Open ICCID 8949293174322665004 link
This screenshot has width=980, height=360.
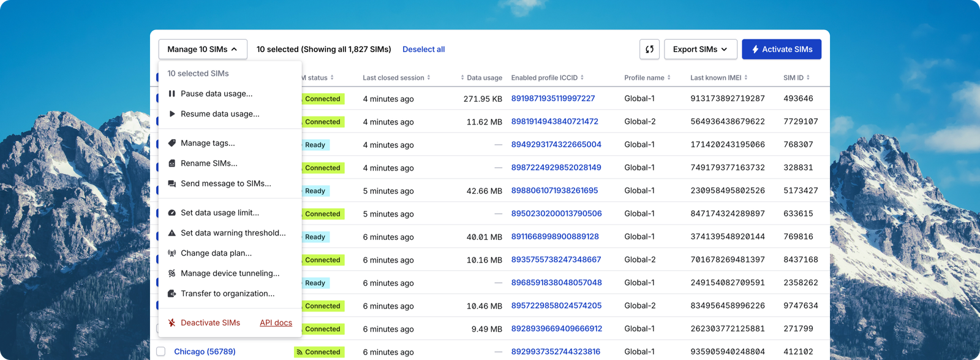coord(556,145)
